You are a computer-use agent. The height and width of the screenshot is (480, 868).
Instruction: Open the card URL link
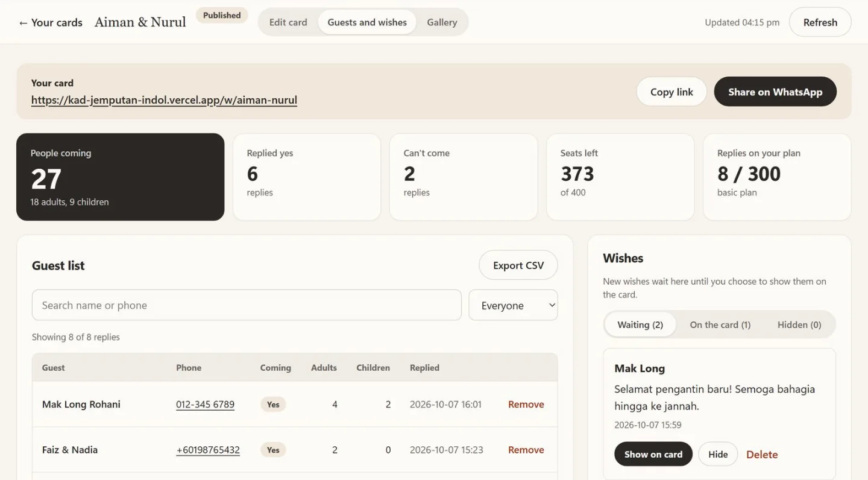click(164, 100)
